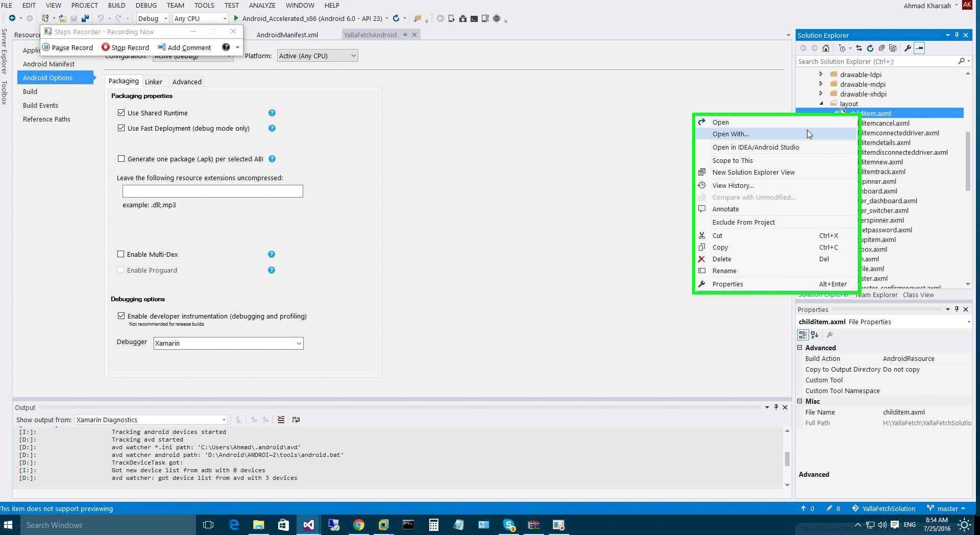Enable the Multi-Dex checkbox
Screen dimensions: 980x535
click(x=121, y=254)
